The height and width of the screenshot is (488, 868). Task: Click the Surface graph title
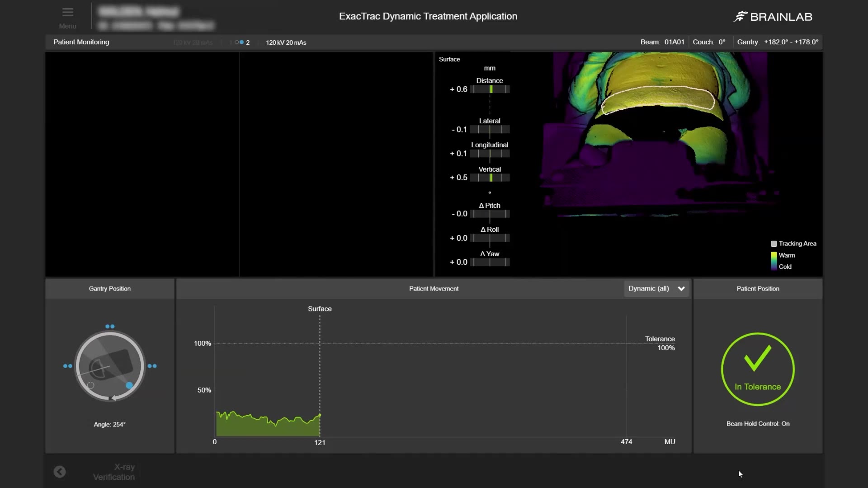coord(320,309)
